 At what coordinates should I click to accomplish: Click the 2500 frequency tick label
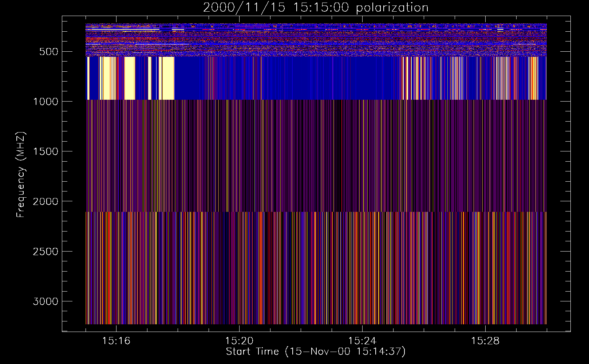46,252
